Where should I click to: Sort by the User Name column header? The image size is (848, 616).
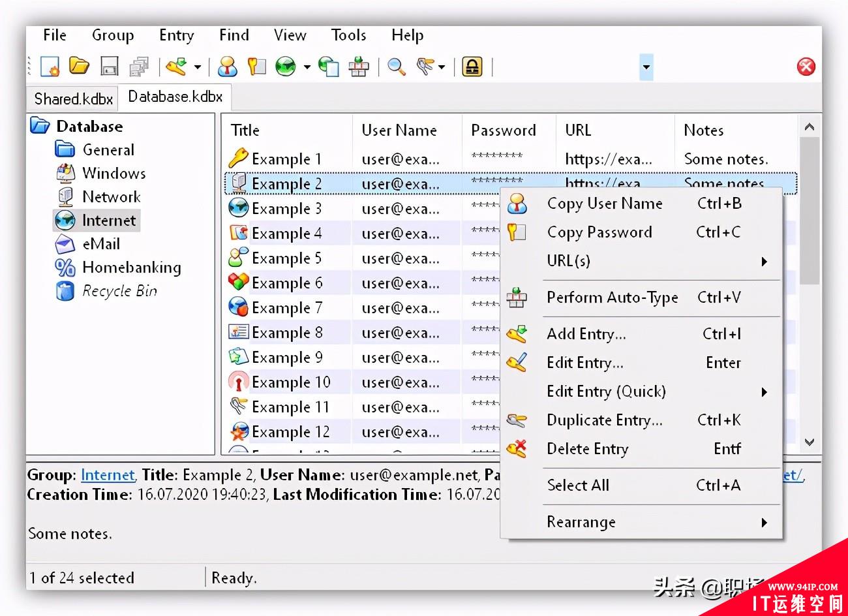click(407, 130)
